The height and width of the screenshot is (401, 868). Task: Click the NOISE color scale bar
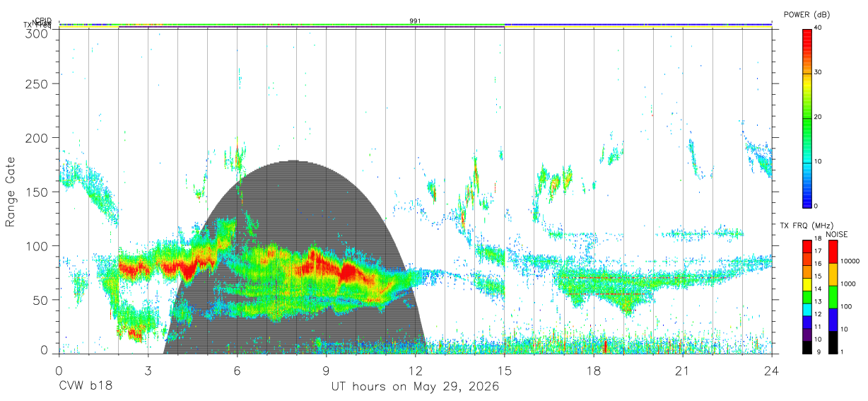tap(833, 296)
